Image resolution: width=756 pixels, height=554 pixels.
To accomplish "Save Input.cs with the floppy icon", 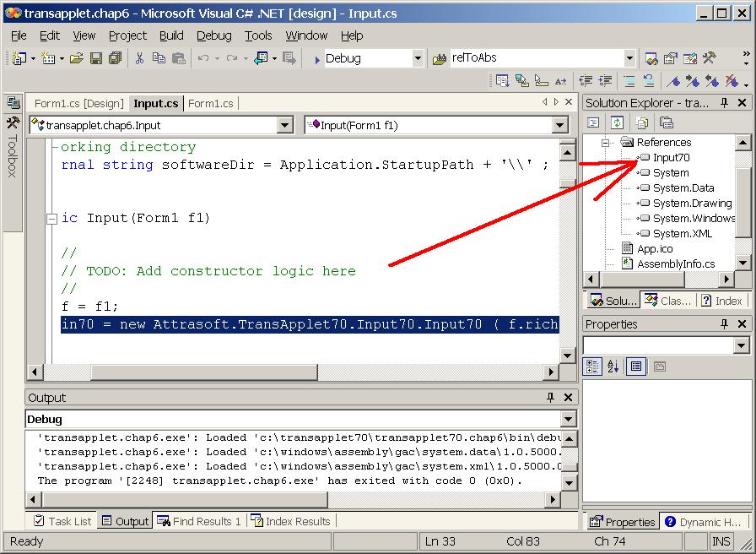I will pyautogui.click(x=96, y=58).
